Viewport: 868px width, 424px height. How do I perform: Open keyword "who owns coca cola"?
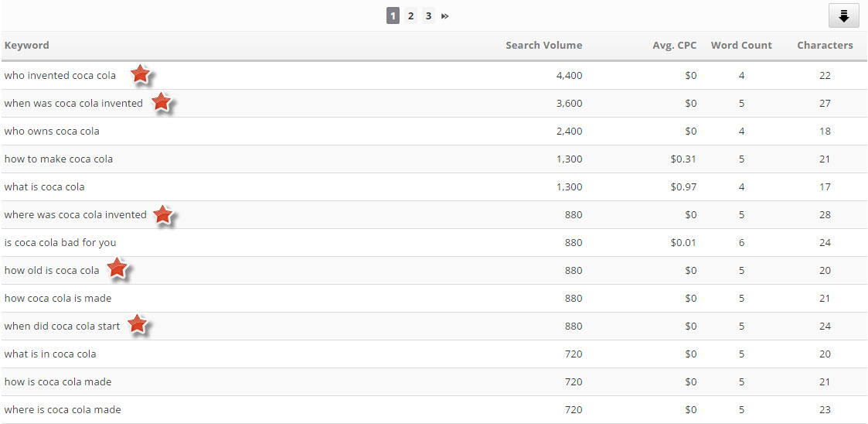point(52,132)
